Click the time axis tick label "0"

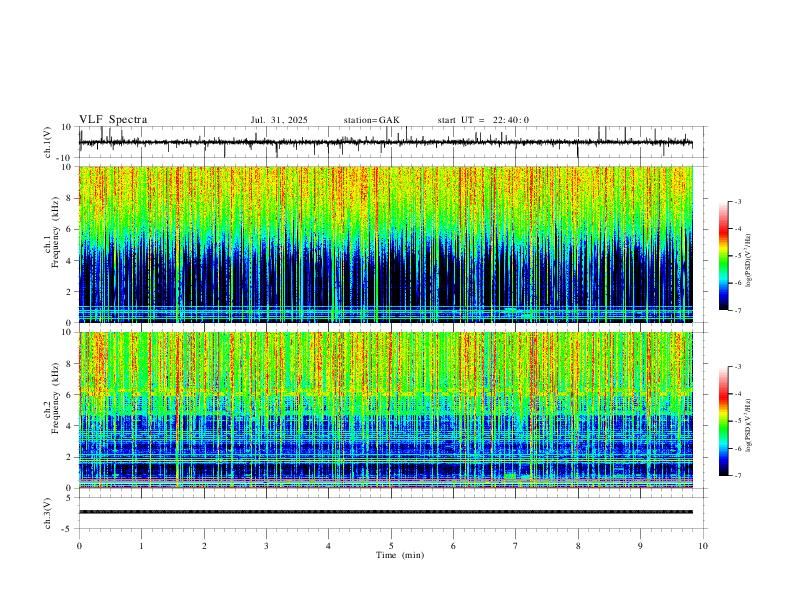point(79,546)
